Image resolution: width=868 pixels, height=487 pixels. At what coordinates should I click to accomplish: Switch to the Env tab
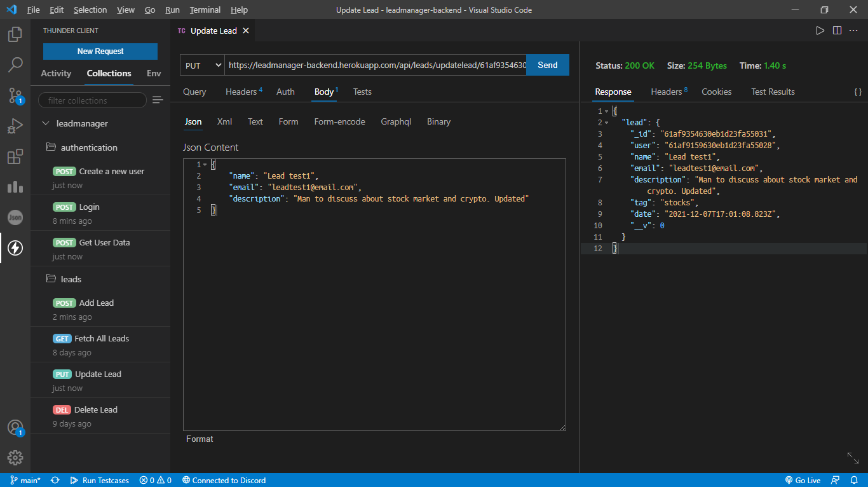coord(154,73)
